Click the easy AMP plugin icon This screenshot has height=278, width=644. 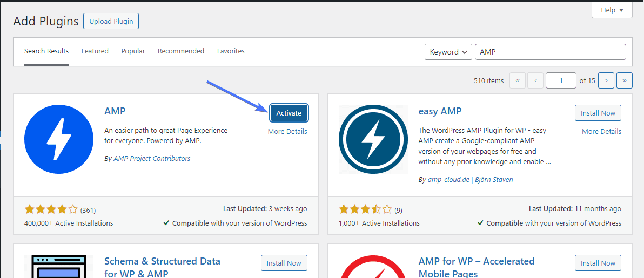[373, 139]
